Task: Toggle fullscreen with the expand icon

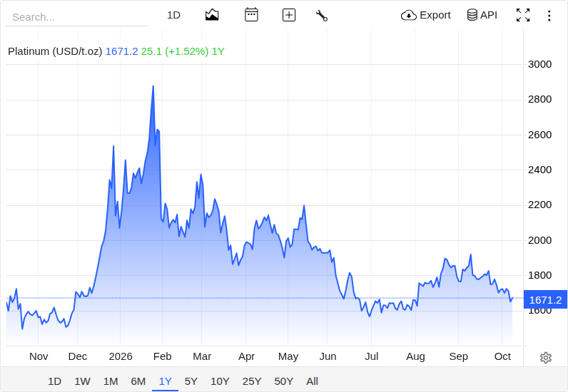Action: 523,15
